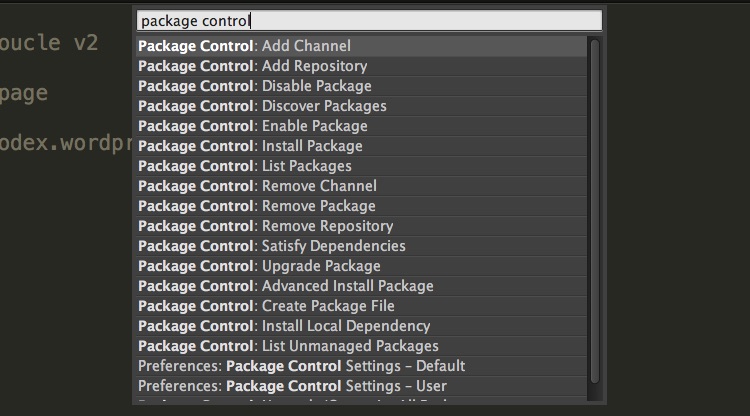Run Package Control: Install Package
750x416 pixels.
click(x=362, y=146)
